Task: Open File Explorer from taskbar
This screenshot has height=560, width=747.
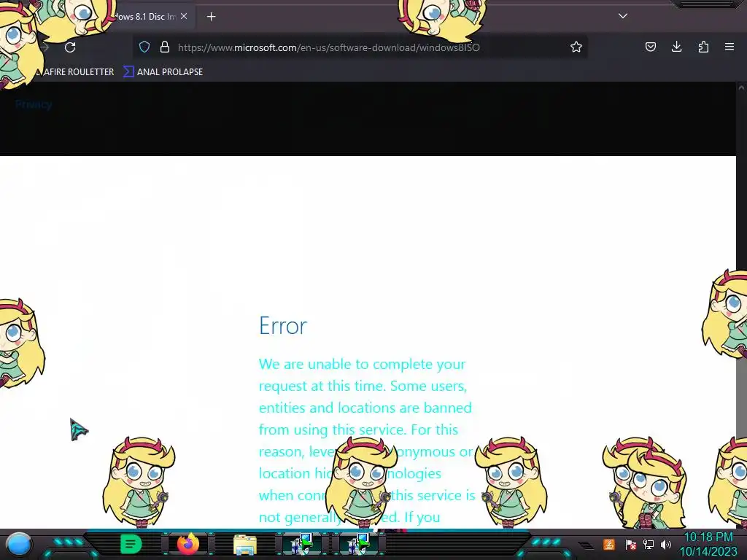Action: (245, 545)
